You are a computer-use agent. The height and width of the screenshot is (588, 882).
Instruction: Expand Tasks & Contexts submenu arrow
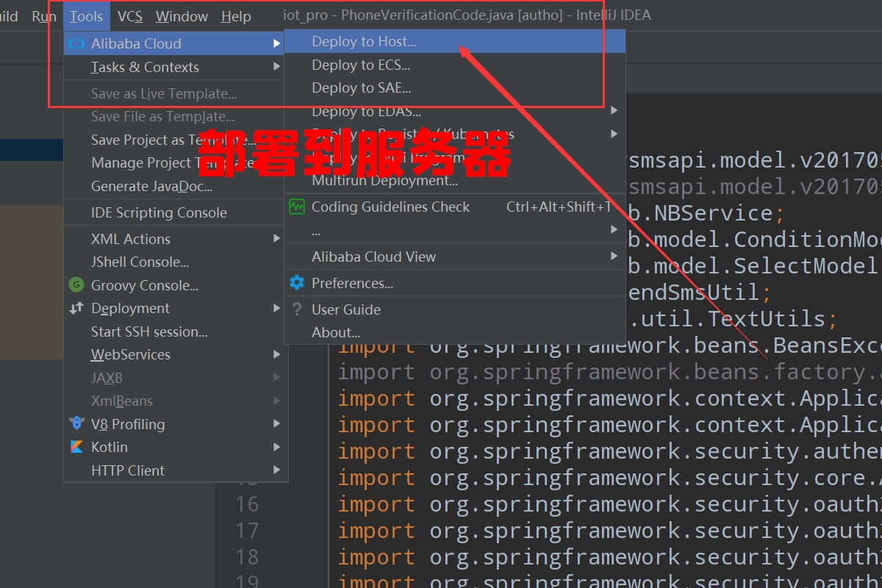(x=276, y=67)
